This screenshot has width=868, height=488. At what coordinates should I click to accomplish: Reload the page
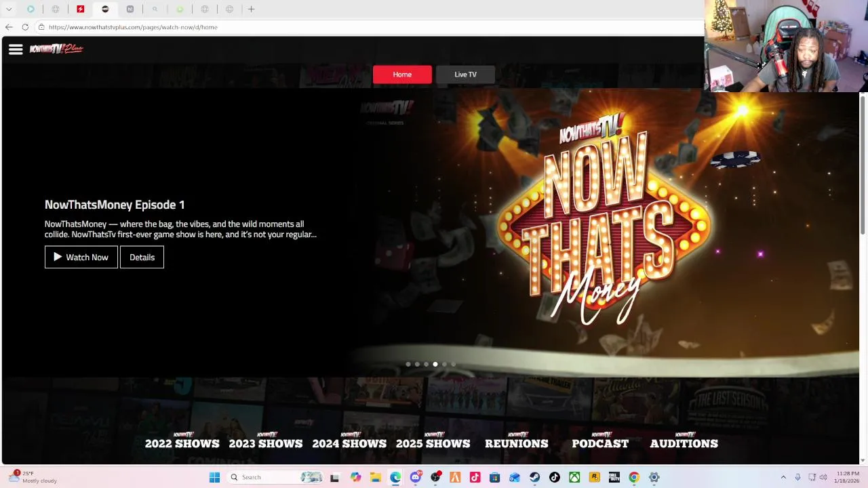25,27
